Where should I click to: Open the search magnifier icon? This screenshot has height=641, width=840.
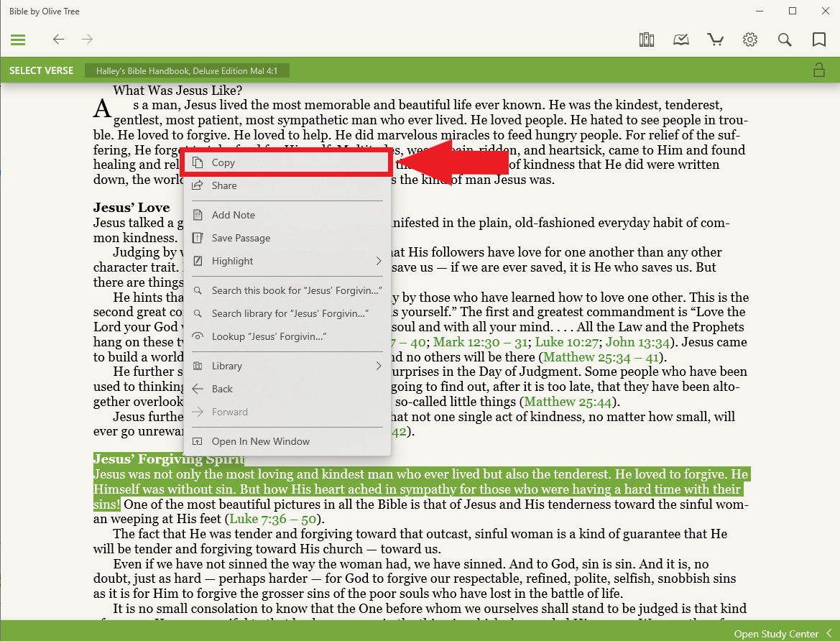[785, 40]
